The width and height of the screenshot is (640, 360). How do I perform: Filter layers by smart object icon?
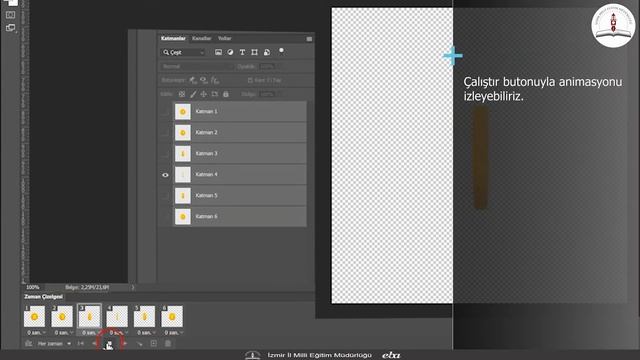pyautogui.click(x=267, y=52)
